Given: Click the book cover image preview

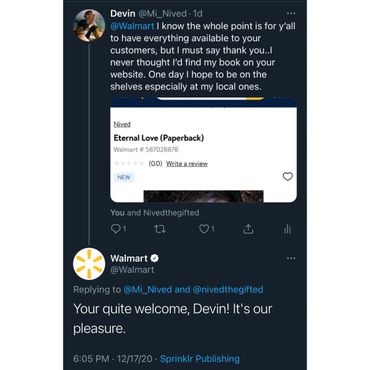Looking at the screenshot, I should (x=203, y=196).
